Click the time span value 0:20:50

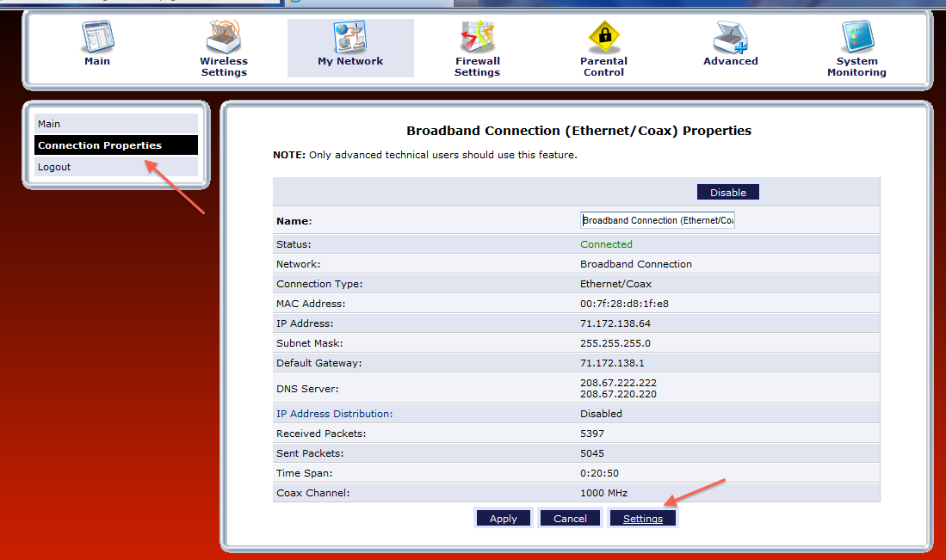pos(599,473)
